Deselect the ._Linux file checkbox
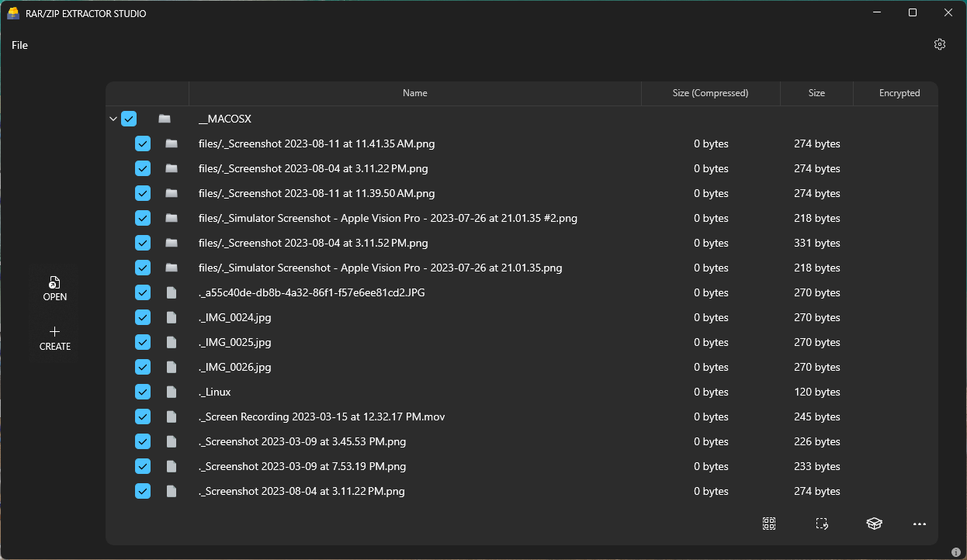 [x=143, y=392]
